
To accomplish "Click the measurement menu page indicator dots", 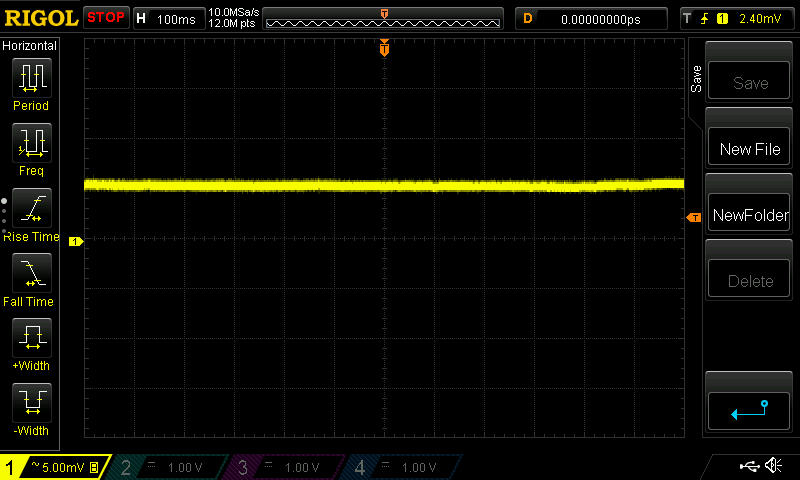I will pos(4,216).
